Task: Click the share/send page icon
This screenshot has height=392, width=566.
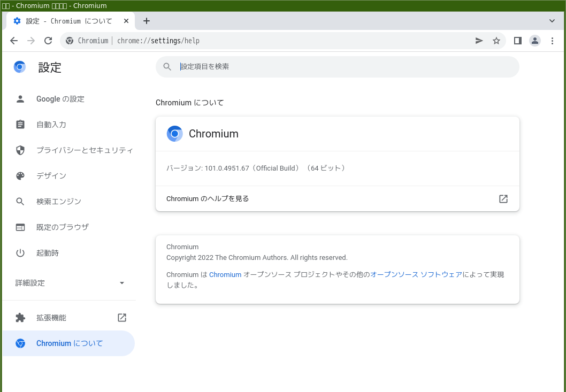Action: pos(479,41)
